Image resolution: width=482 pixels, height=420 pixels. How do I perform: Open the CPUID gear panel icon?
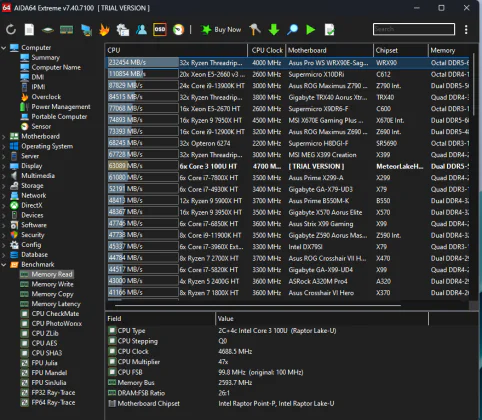[x=123, y=30]
